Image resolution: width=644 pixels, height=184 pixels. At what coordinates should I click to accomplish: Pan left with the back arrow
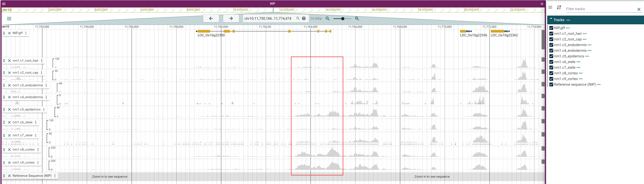click(211, 19)
